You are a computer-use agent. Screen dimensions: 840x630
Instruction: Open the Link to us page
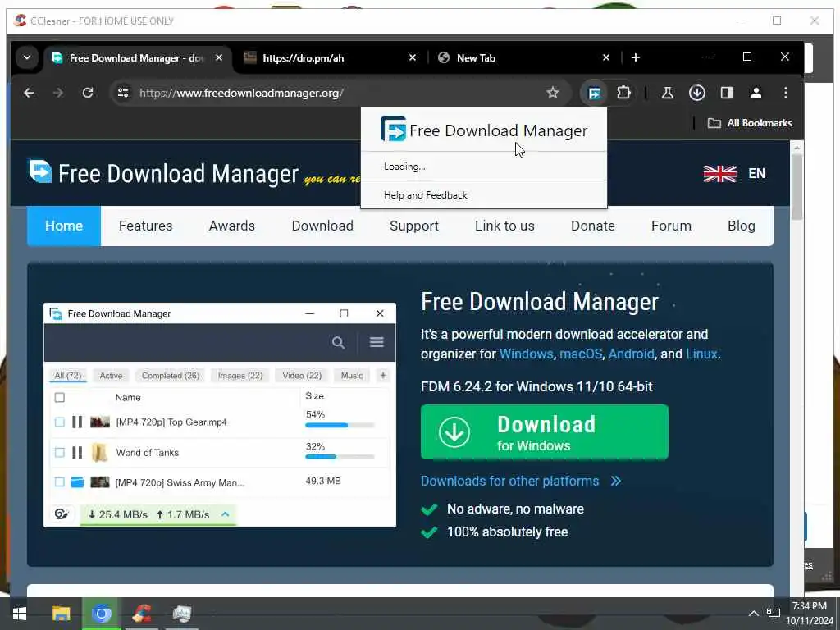(x=504, y=226)
